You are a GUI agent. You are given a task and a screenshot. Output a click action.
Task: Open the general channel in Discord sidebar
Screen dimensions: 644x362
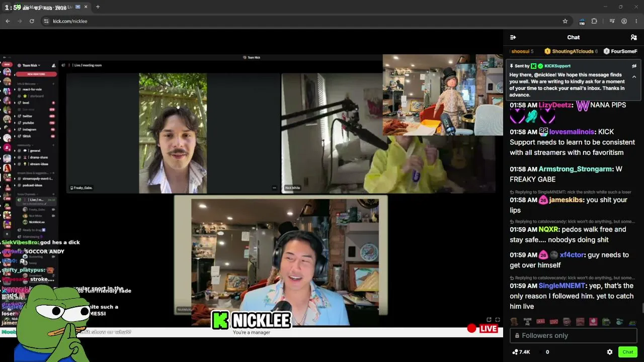[x=35, y=151]
